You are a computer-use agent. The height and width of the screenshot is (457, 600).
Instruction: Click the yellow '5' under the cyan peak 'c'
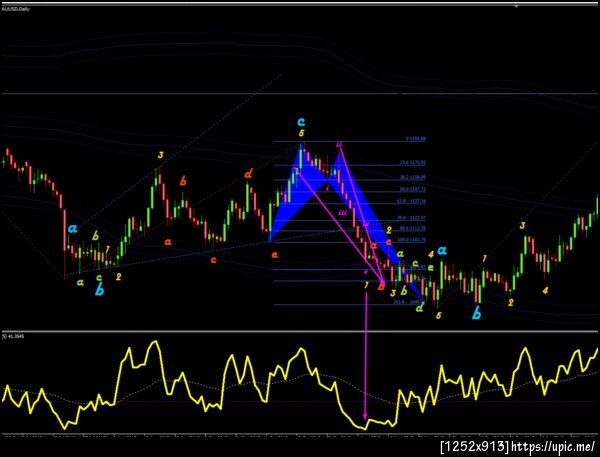[x=302, y=133]
